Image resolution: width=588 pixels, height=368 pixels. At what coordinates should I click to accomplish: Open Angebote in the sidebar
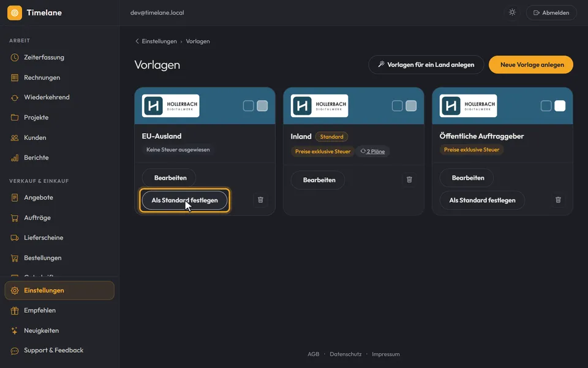(59, 197)
